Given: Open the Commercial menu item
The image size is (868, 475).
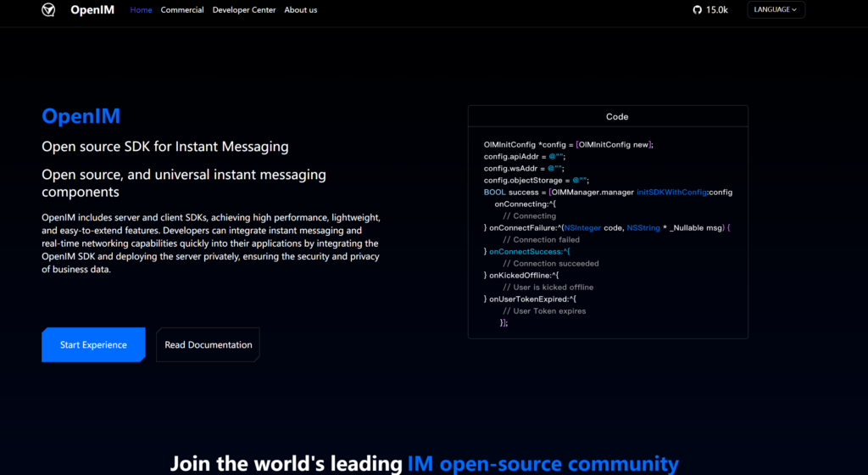Looking at the screenshot, I should (x=182, y=10).
